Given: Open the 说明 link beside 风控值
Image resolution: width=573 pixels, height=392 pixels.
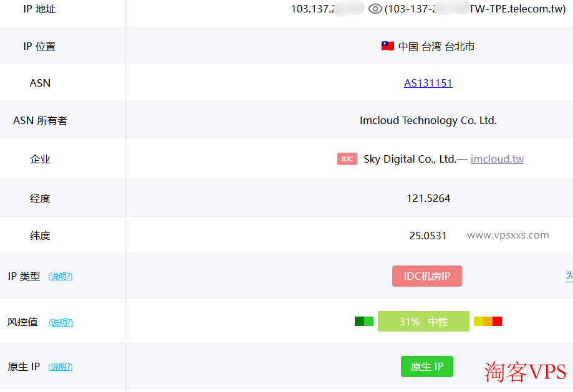Looking at the screenshot, I should pos(60,322).
